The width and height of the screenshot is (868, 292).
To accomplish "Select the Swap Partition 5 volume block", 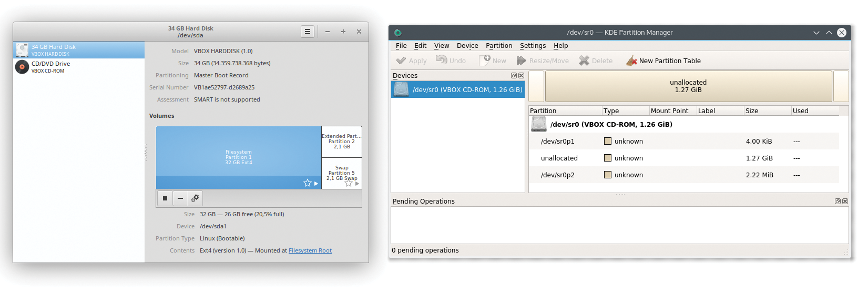I will coord(342,173).
